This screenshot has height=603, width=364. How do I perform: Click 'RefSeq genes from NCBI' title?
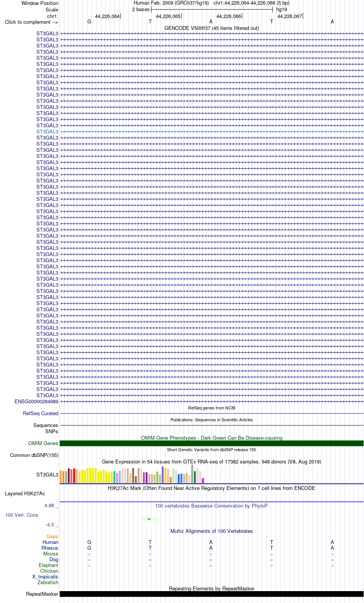point(212,408)
